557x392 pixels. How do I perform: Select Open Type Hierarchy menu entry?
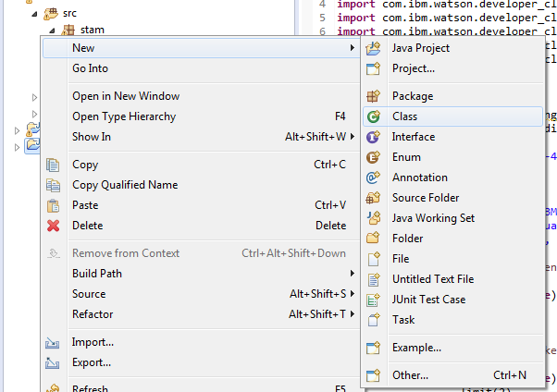[126, 116]
